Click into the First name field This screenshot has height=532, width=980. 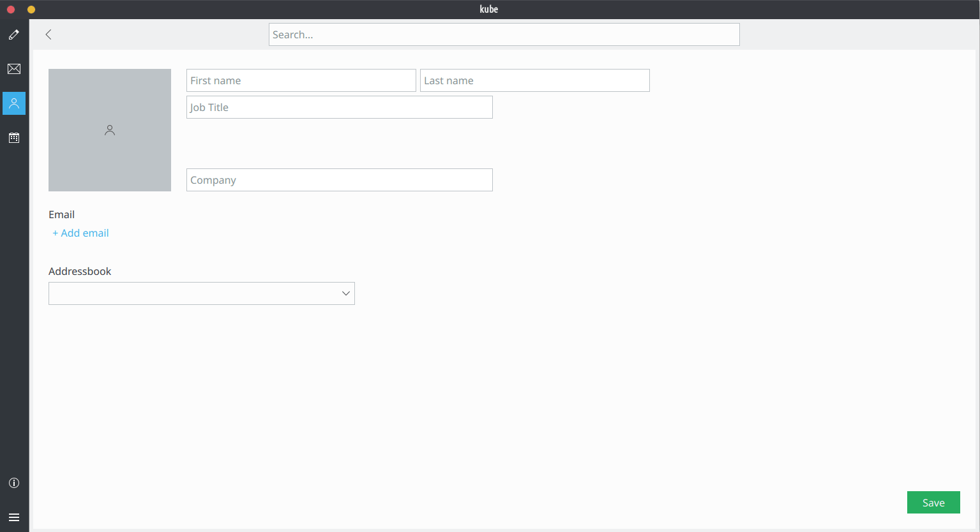(x=301, y=80)
